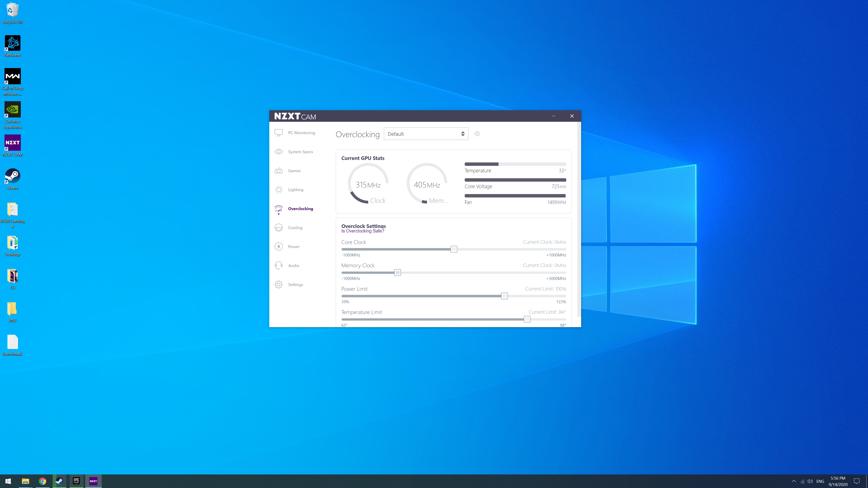Open the Cooling icon in sidebar
This screenshot has height=488, width=868.
[x=279, y=228]
